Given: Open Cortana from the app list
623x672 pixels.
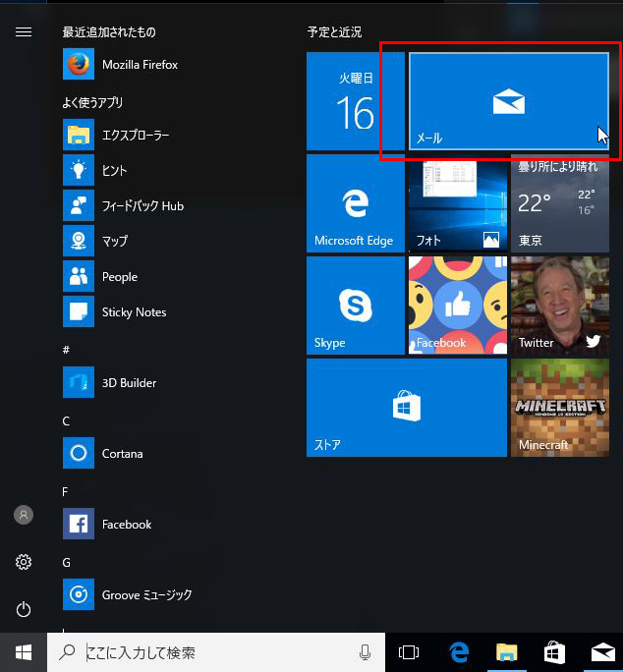Looking at the screenshot, I should click(103, 453).
